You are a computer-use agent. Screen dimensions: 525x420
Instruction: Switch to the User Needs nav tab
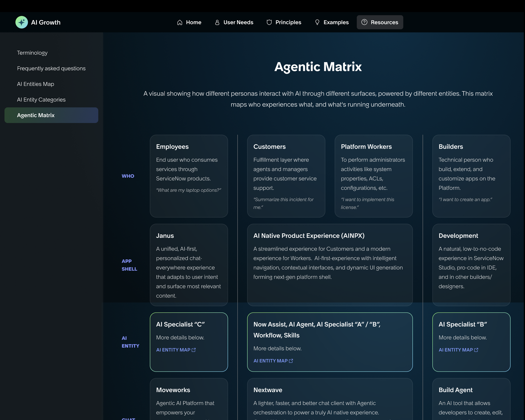(238, 22)
